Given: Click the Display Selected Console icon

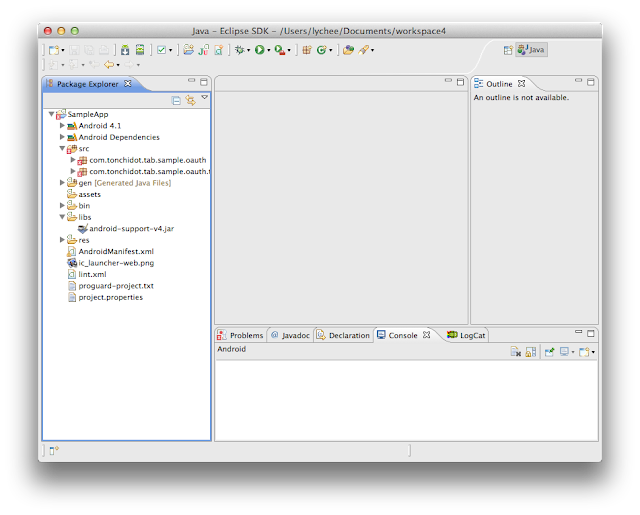Looking at the screenshot, I should (x=564, y=351).
